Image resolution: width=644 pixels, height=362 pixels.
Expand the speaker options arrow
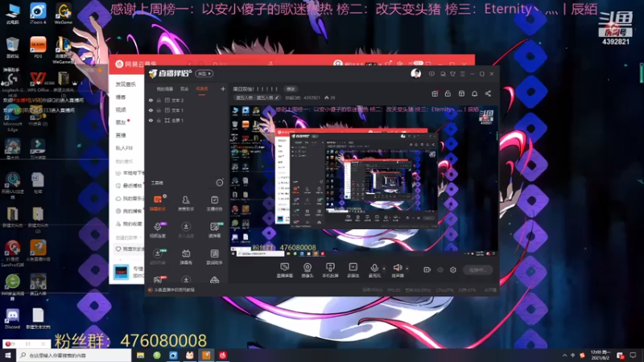407,269
